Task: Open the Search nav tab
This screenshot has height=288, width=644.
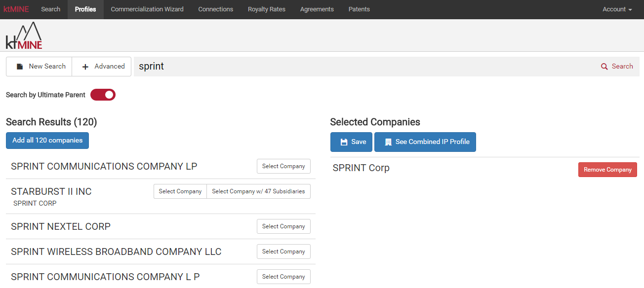Action: click(x=51, y=9)
